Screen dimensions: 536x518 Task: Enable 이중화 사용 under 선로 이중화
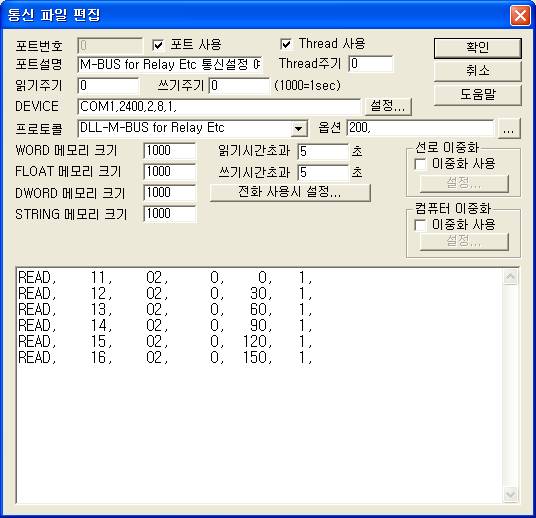coord(420,164)
